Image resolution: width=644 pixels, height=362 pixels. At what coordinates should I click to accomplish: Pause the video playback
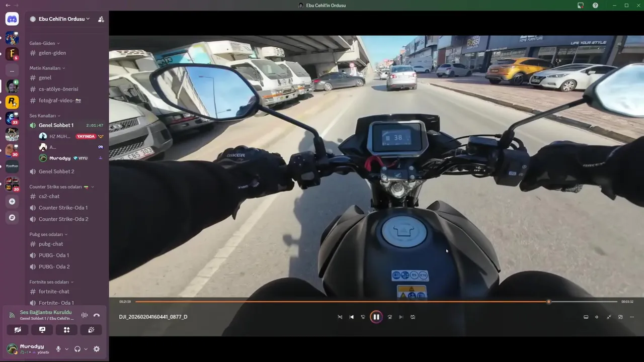376,317
